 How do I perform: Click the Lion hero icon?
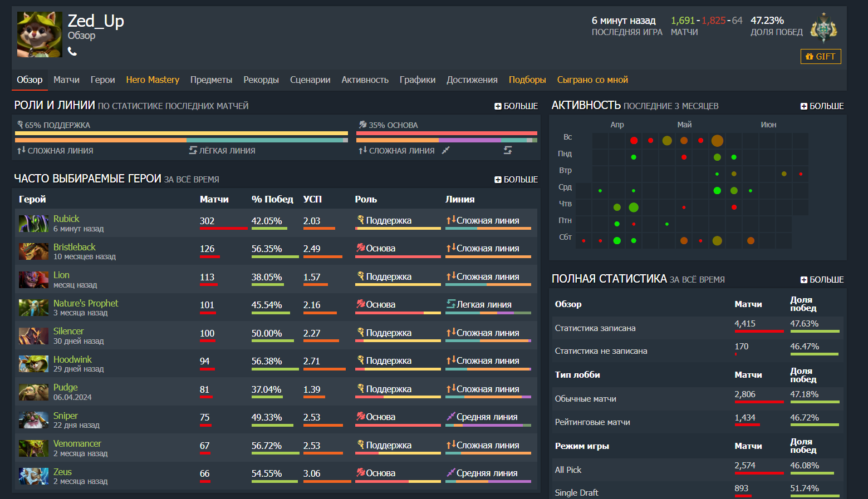tap(34, 280)
